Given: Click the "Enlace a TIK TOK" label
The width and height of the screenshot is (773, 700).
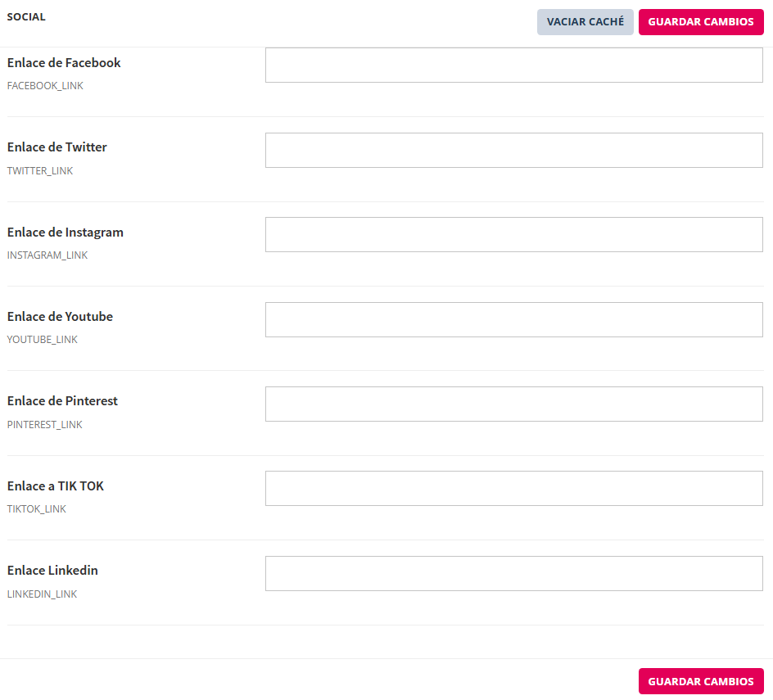Looking at the screenshot, I should pyautogui.click(x=56, y=486).
